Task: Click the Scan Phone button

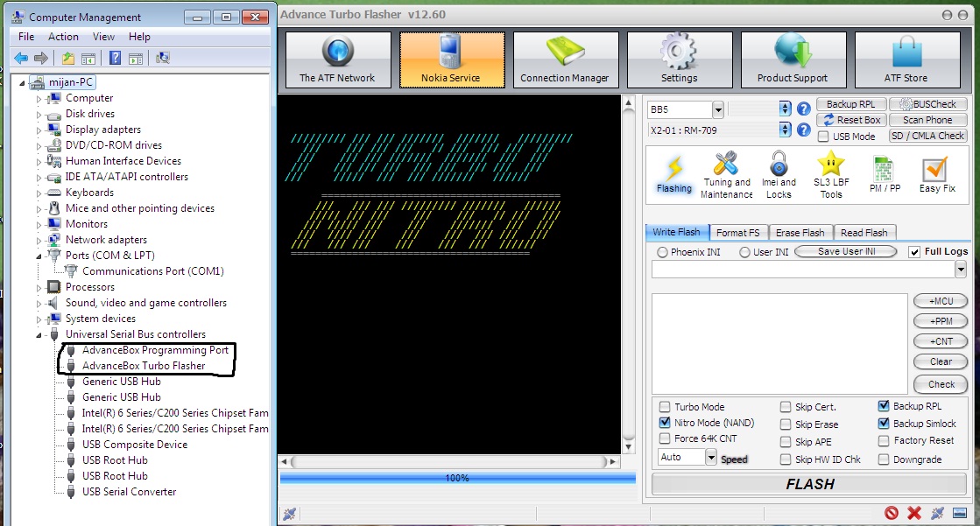Action: pyautogui.click(x=927, y=119)
